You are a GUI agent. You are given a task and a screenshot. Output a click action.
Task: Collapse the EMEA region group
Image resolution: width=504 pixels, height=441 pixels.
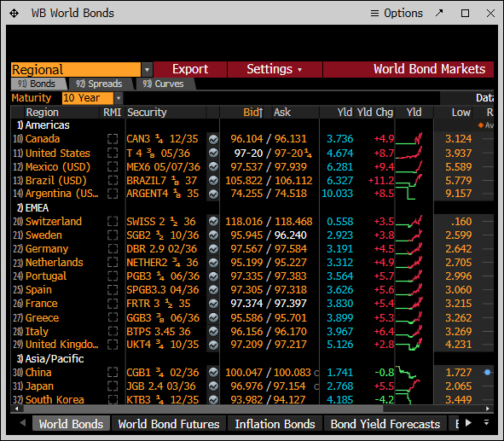[32, 208]
